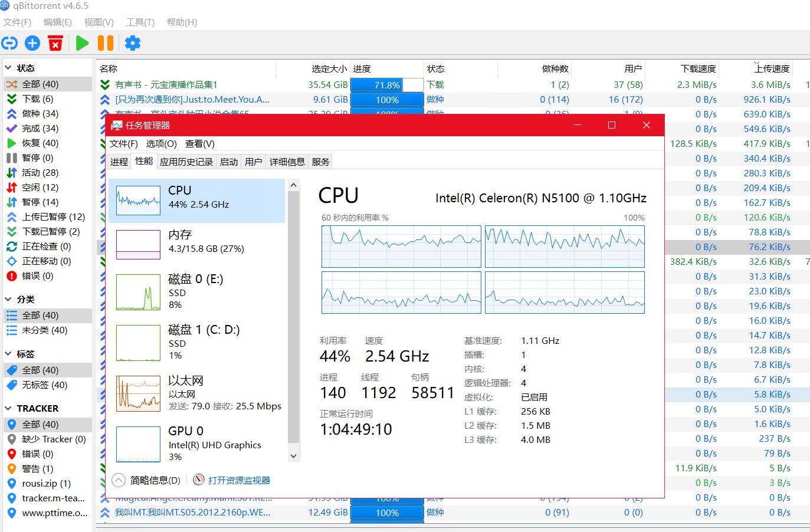Open qBittorrent 文件(F) menu

point(17,22)
